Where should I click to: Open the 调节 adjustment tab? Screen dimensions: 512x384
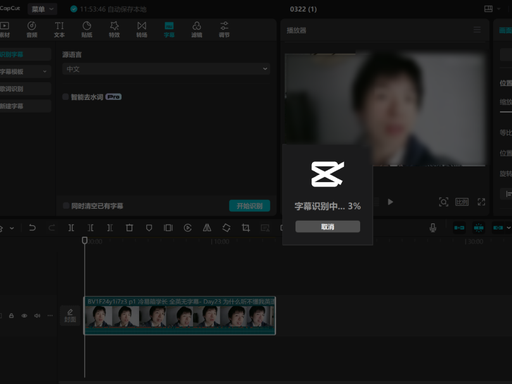click(224, 29)
